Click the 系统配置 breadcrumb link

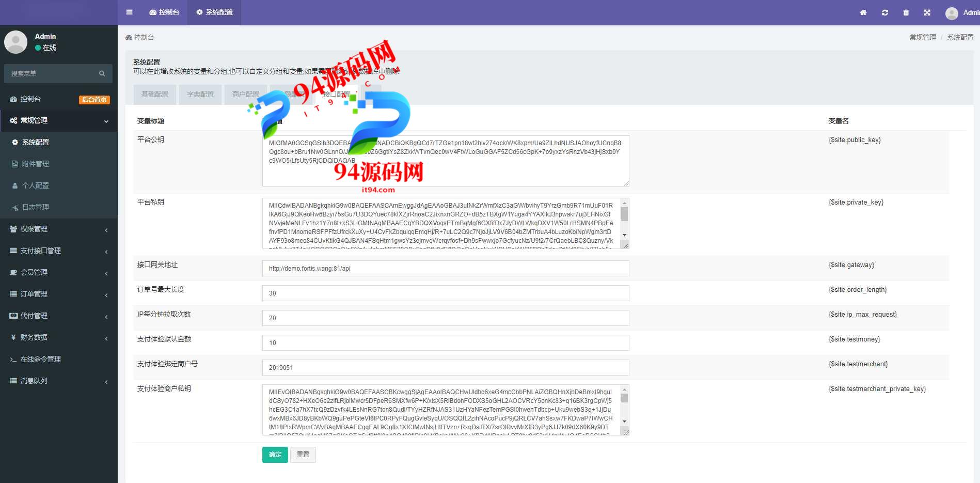(960, 37)
